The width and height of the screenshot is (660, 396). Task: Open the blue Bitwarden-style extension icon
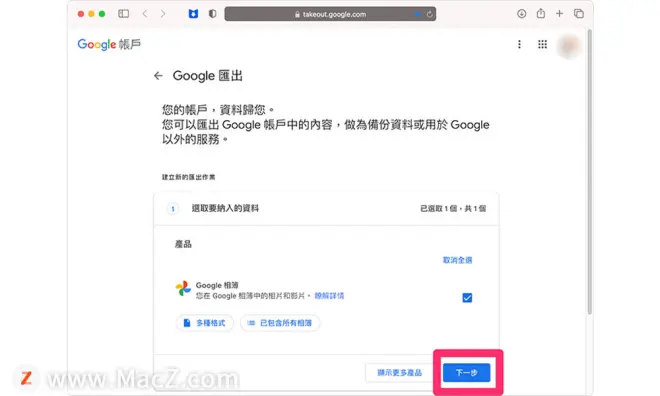(x=193, y=14)
